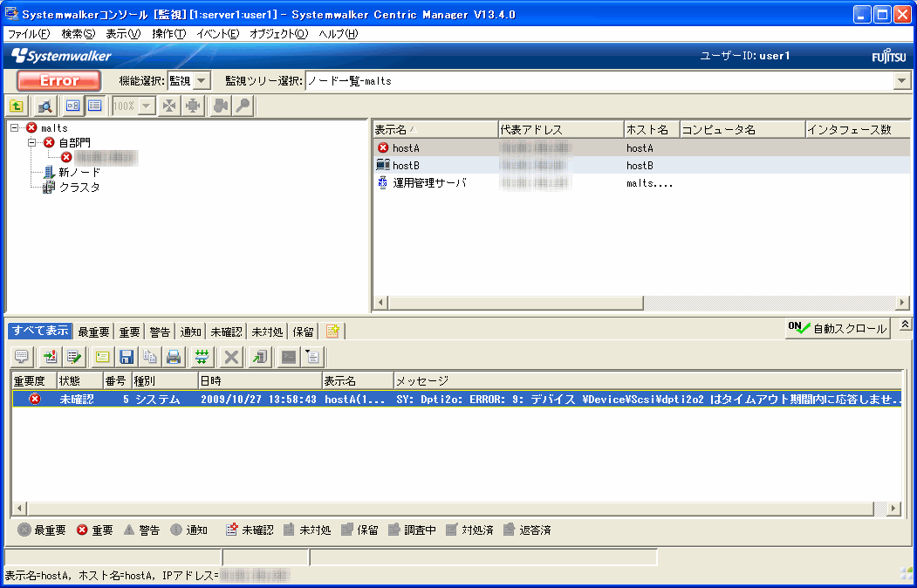Collapse the 自部門 tree node

(32, 142)
